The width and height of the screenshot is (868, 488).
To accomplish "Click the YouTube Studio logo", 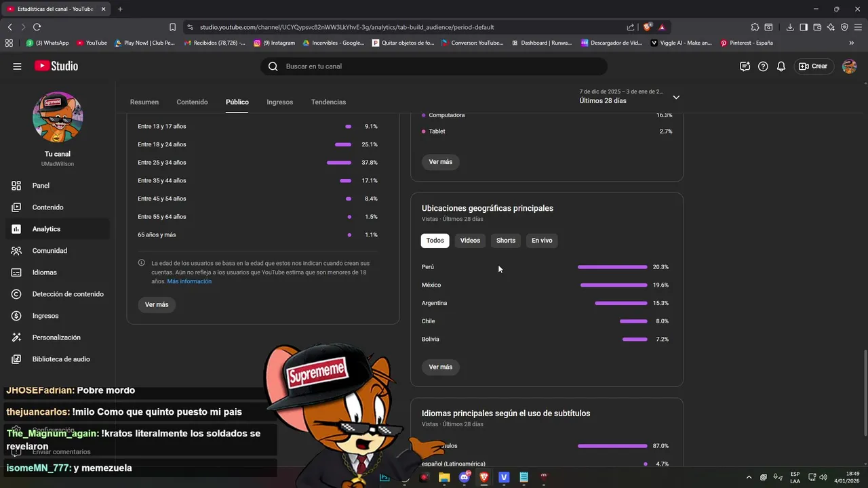I will pyautogui.click(x=56, y=66).
